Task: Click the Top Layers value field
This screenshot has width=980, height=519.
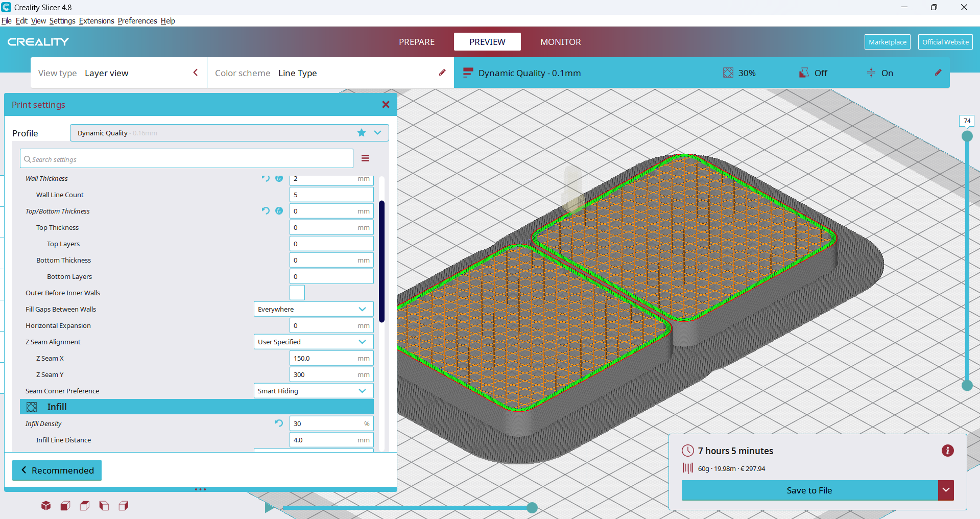Action: pos(331,244)
